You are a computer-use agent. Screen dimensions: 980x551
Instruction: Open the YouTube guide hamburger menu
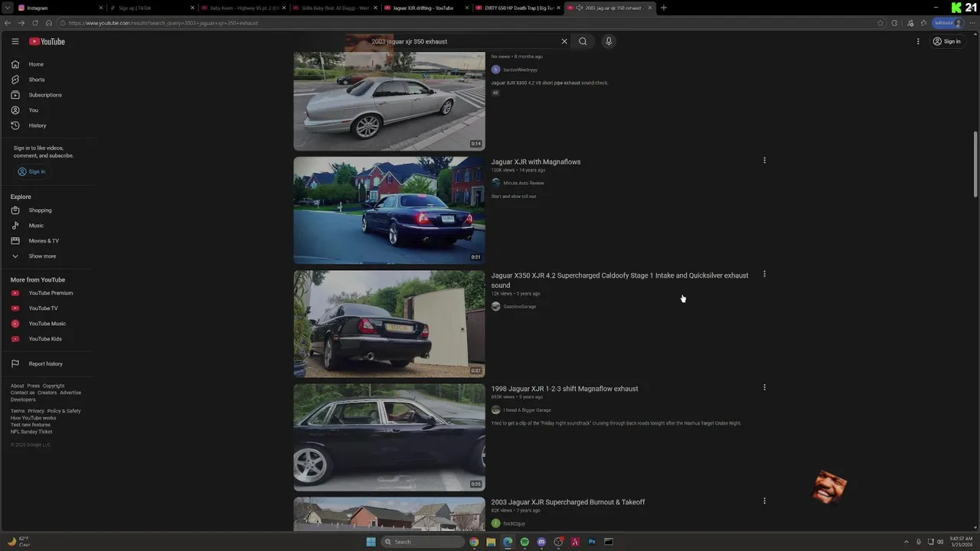pyautogui.click(x=15, y=41)
